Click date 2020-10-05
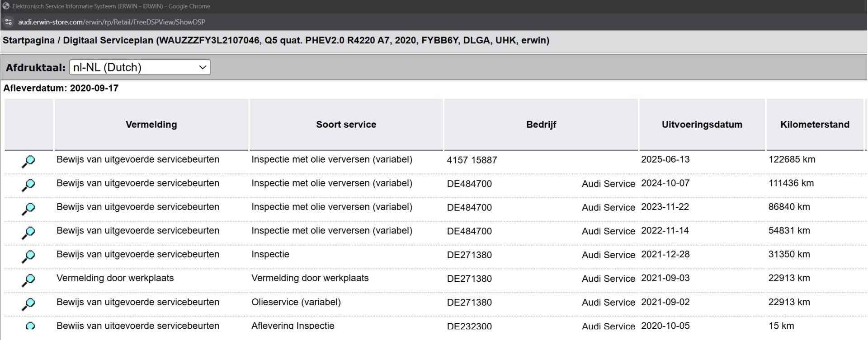The width and height of the screenshot is (868, 340). click(x=665, y=326)
